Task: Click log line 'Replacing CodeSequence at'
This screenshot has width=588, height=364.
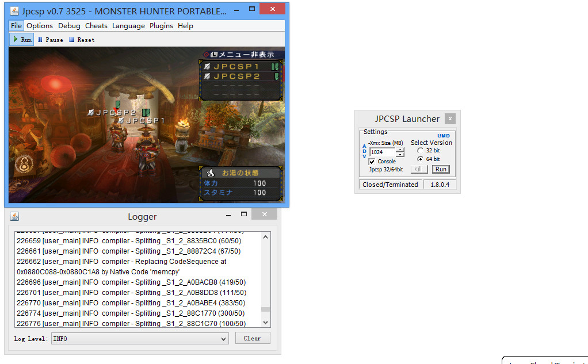Action: (x=121, y=261)
